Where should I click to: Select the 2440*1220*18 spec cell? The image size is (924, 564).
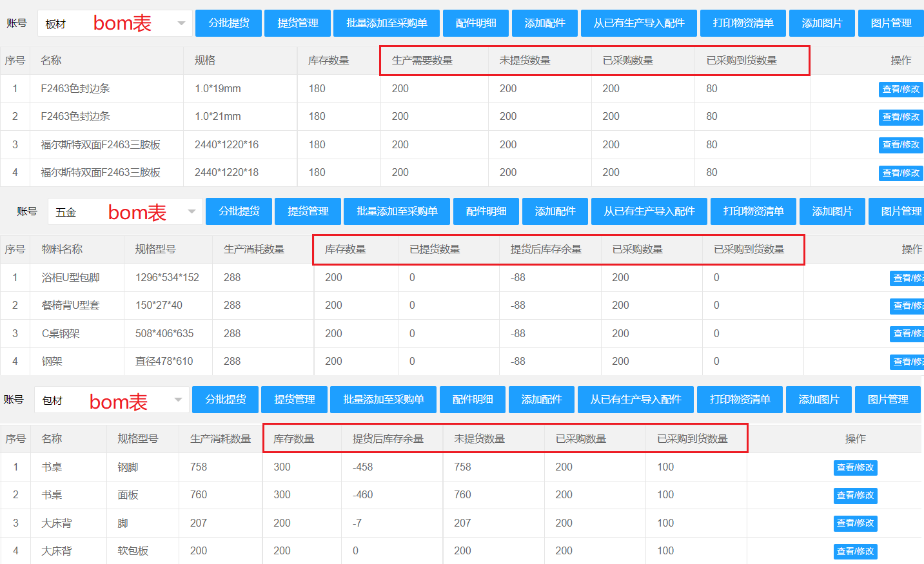240,172
